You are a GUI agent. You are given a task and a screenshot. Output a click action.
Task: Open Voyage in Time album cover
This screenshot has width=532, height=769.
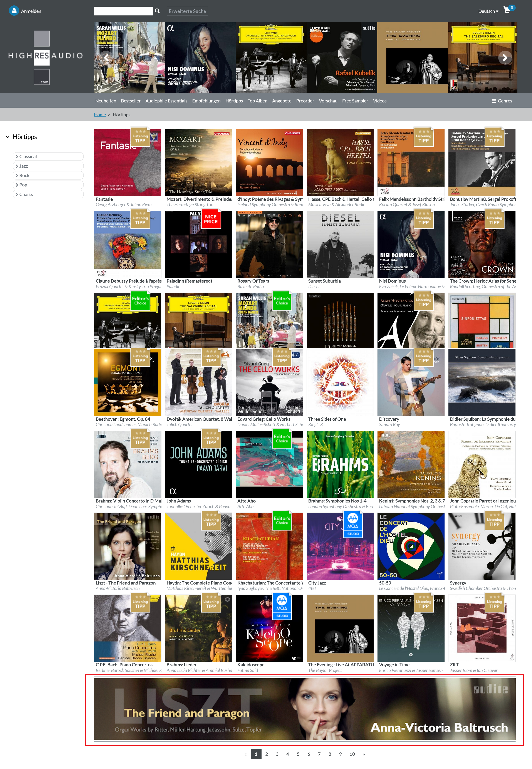pyautogui.click(x=411, y=628)
